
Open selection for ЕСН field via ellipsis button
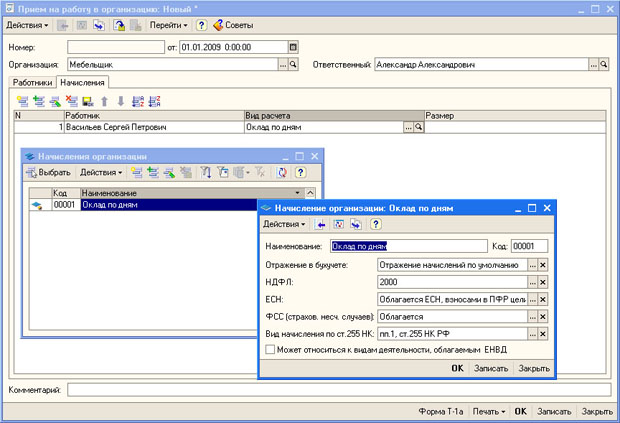point(532,299)
